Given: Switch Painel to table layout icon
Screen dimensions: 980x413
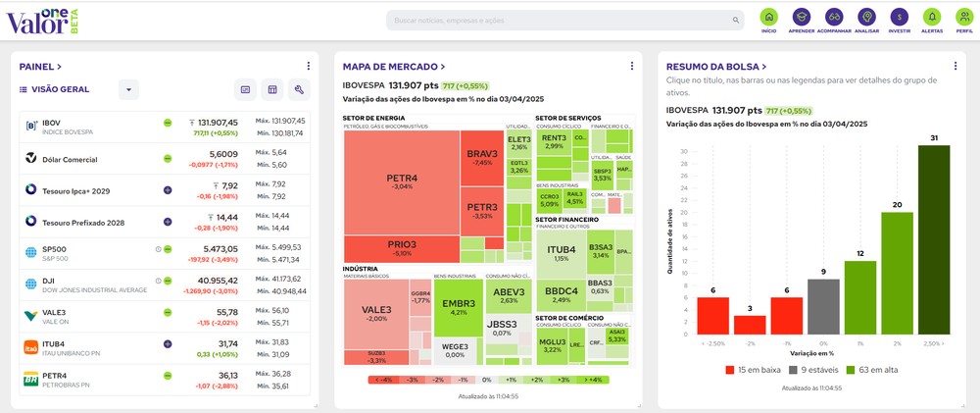Looking at the screenshot, I should pyautogui.click(x=271, y=89).
